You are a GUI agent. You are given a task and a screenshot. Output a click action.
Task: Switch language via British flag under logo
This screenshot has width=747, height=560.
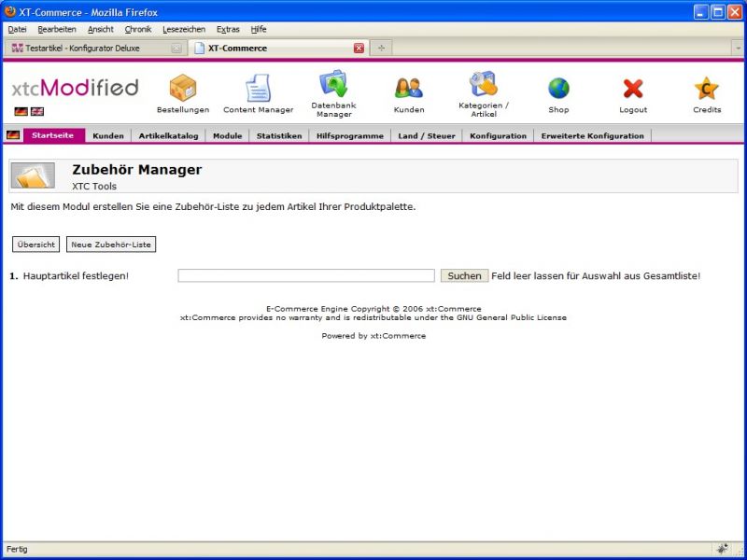(x=37, y=111)
